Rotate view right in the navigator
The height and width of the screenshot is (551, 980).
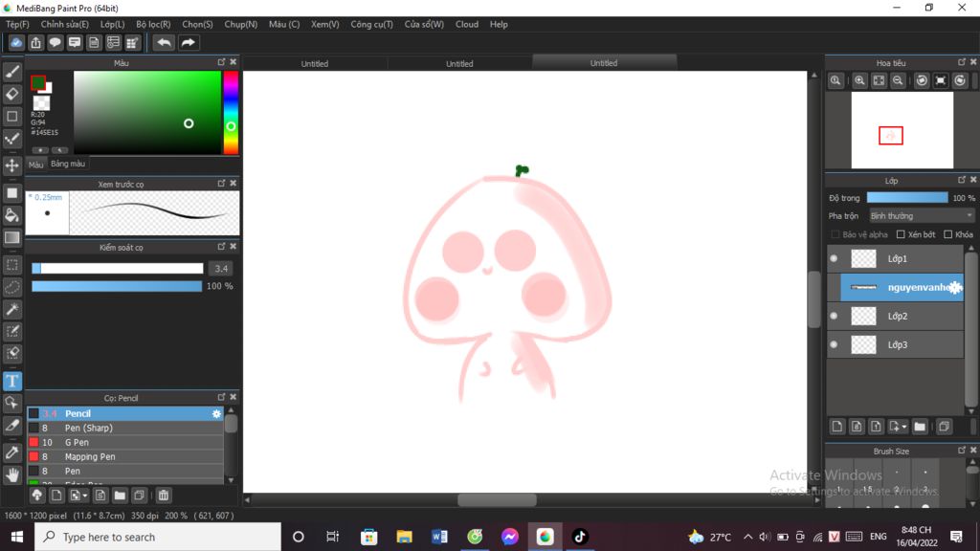(960, 80)
